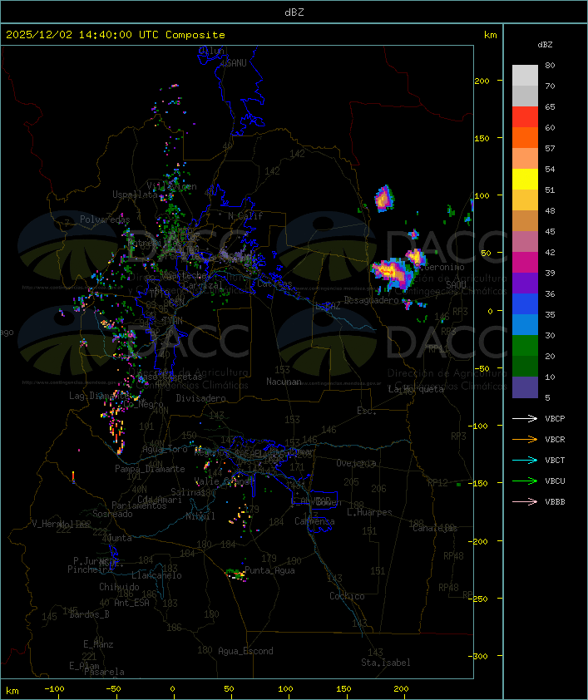Click the km label at bottom left
This screenshot has height=700, width=588.
[12, 691]
